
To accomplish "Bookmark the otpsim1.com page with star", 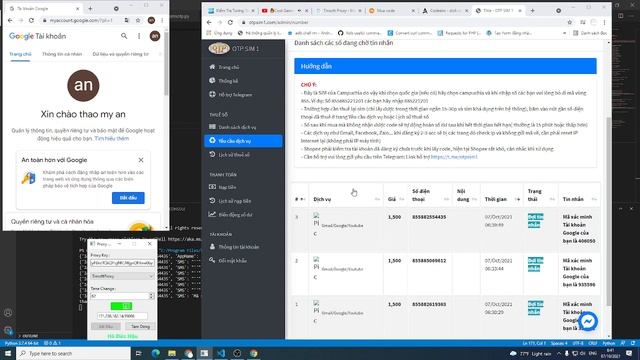I will 569,22.
